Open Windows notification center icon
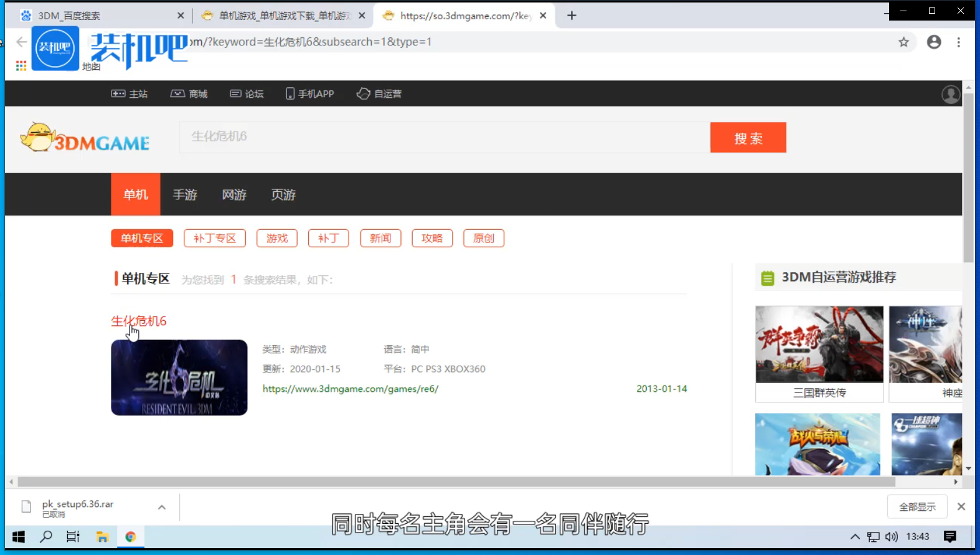The image size is (980, 555). pos(949,536)
